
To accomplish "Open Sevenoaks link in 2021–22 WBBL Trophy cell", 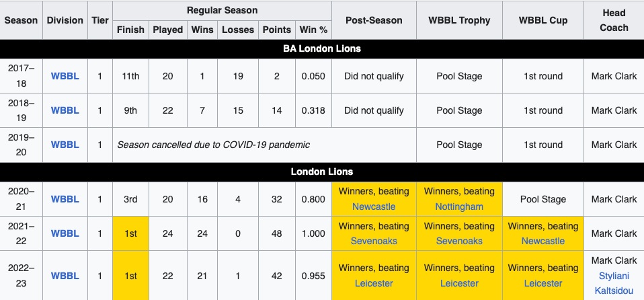I will point(459,241).
